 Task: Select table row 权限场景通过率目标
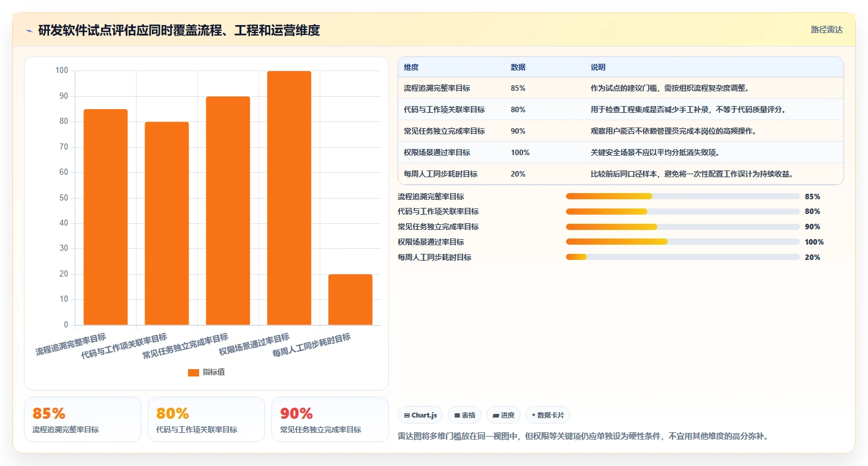point(621,153)
